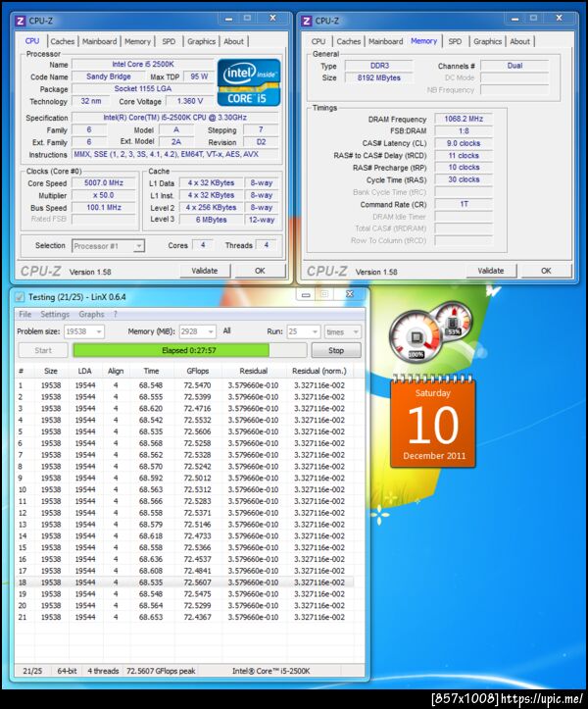Switch to CPU tab in right CPU-Z window
The width and height of the screenshot is (588, 709).
(318, 41)
